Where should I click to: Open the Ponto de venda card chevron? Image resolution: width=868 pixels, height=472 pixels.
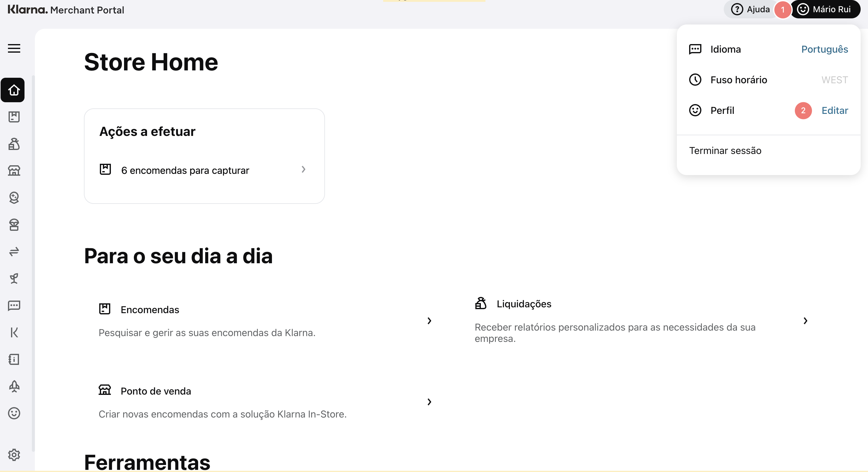429,402
